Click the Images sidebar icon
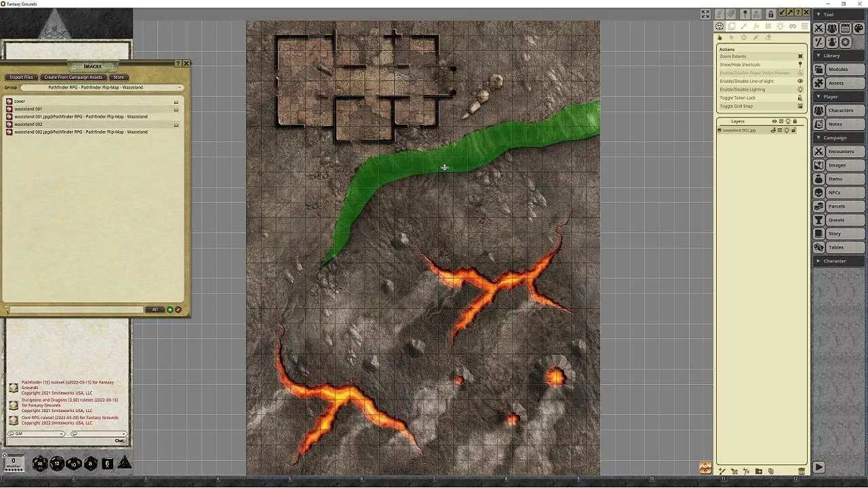Image resolution: width=868 pixels, height=488 pixels. pyautogui.click(x=819, y=165)
